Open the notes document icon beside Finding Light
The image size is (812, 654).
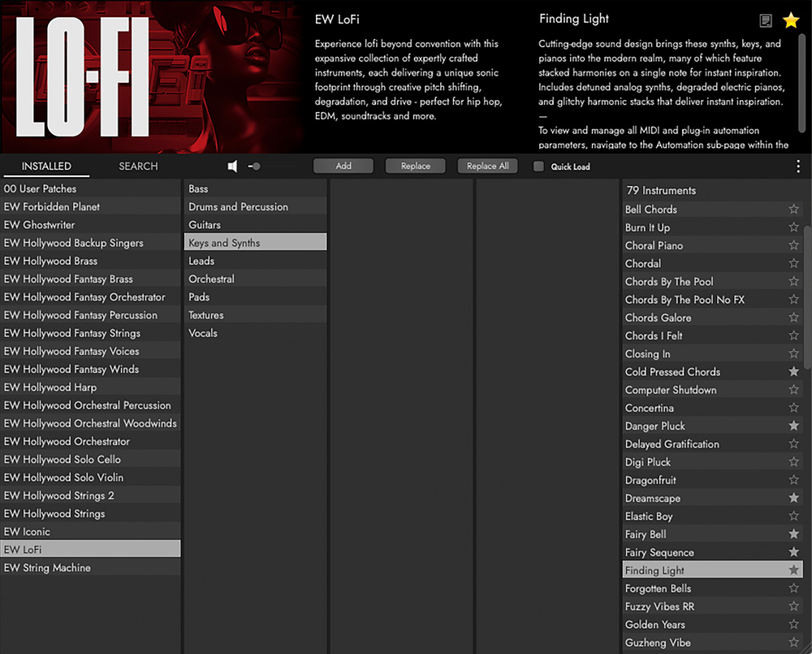point(766,21)
